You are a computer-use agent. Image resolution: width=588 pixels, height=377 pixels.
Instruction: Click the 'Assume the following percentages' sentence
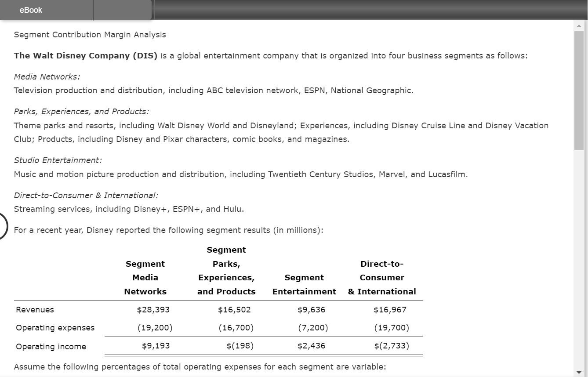tap(200, 367)
